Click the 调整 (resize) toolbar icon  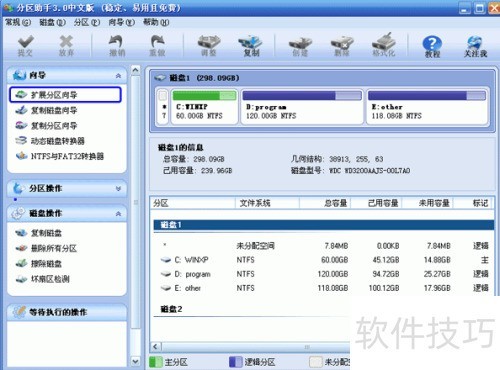pos(209,45)
